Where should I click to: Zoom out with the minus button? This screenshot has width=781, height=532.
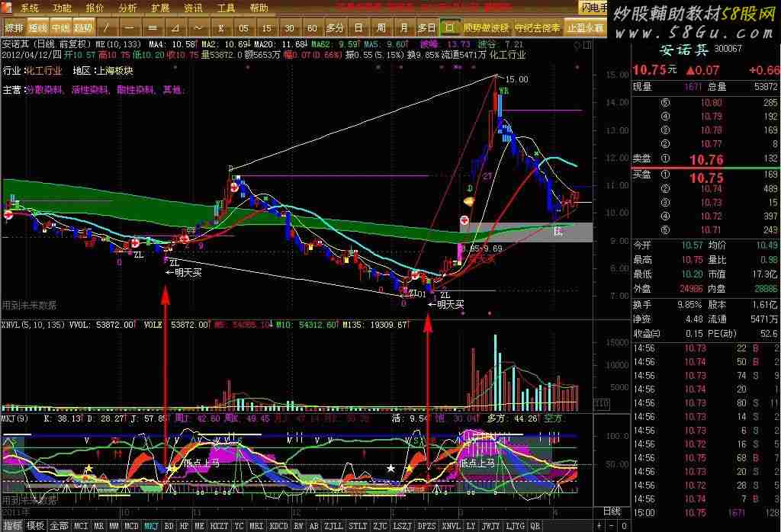(612, 526)
